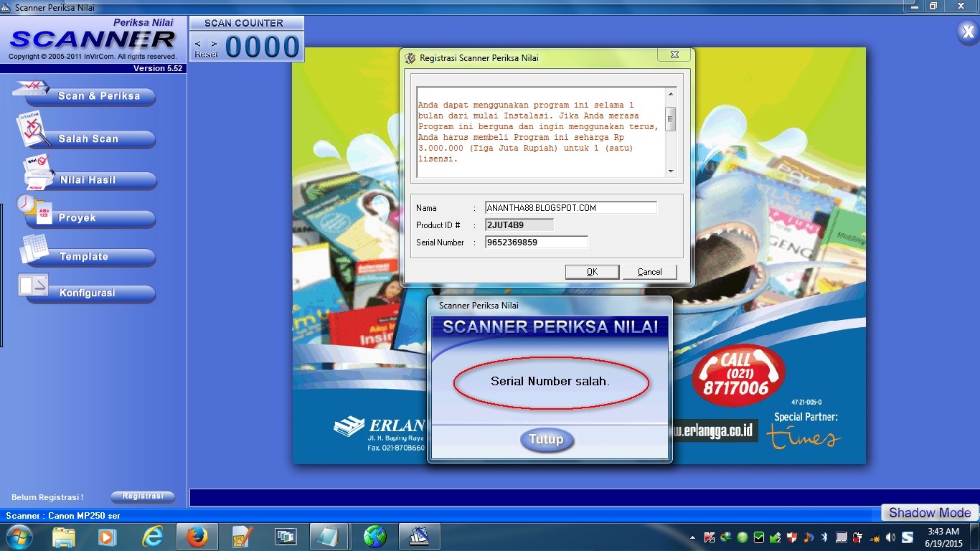Screen dimensions: 980x551
Task: Click the Shadow Mode button
Action: tap(930, 513)
